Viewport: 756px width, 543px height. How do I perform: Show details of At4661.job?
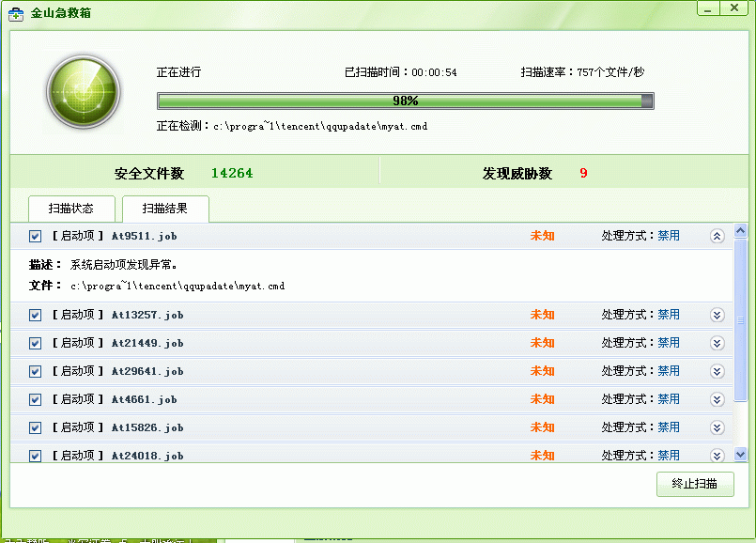click(717, 400)
